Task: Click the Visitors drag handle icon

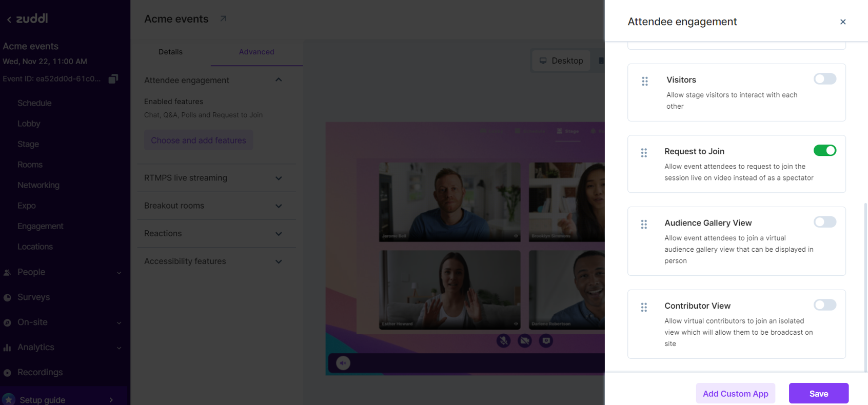Action: pyautogui.click(x=645, y=81)
